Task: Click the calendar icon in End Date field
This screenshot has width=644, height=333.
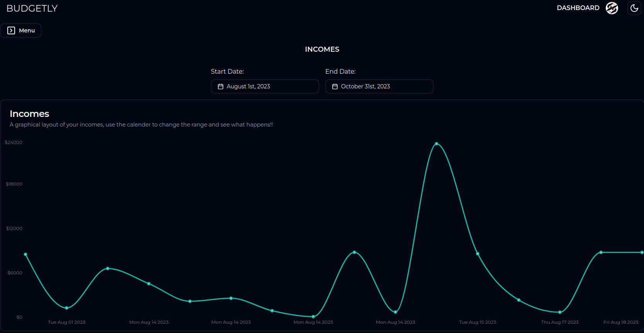Action: pos(335,86)
